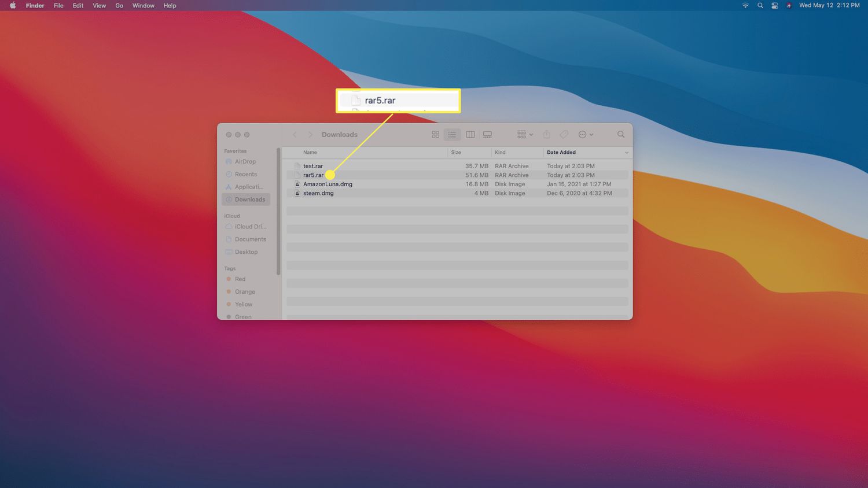The image size is (868, 488).
Task: Click the Edit Tags icon
Action: (564, 135)
